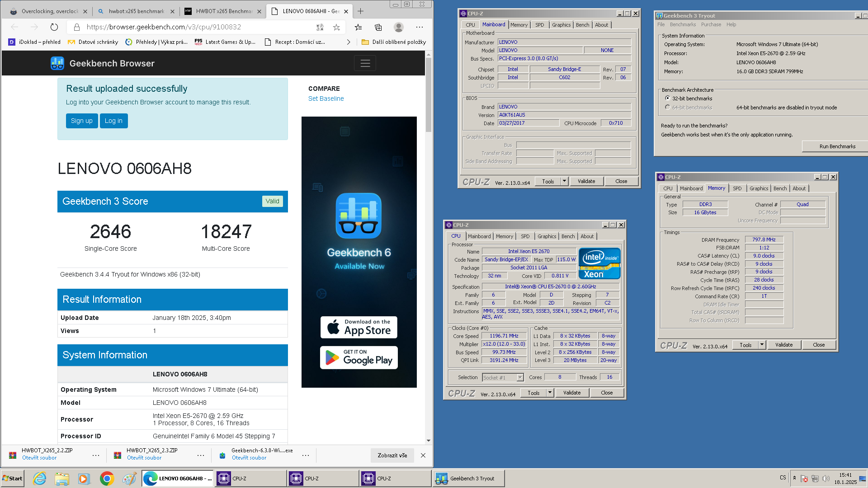
Task: Launch Internet Explorer from taskbar
Action: click(40, 479)
